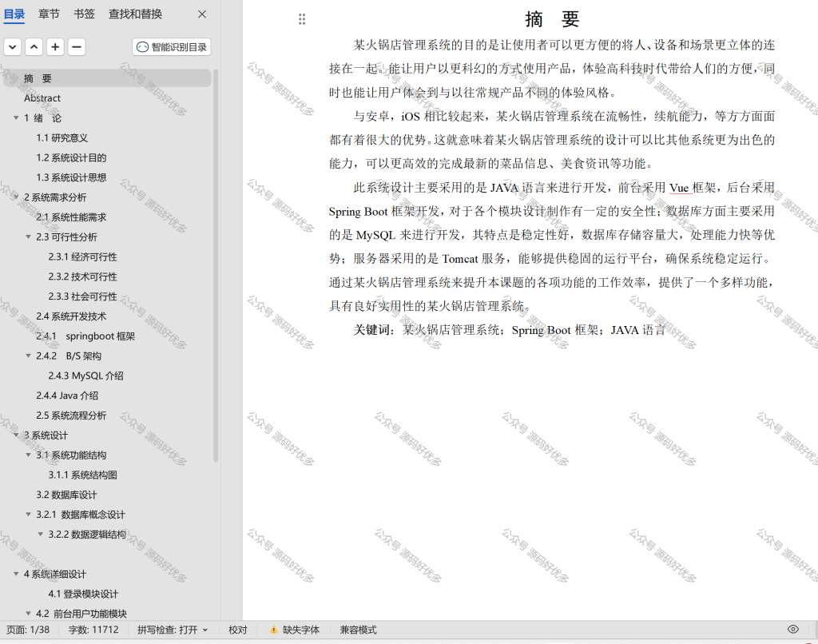The width and height of the screenshot is (818, 644).
Task: Click the expand-all down chevron button
Action: coord(13,47)
